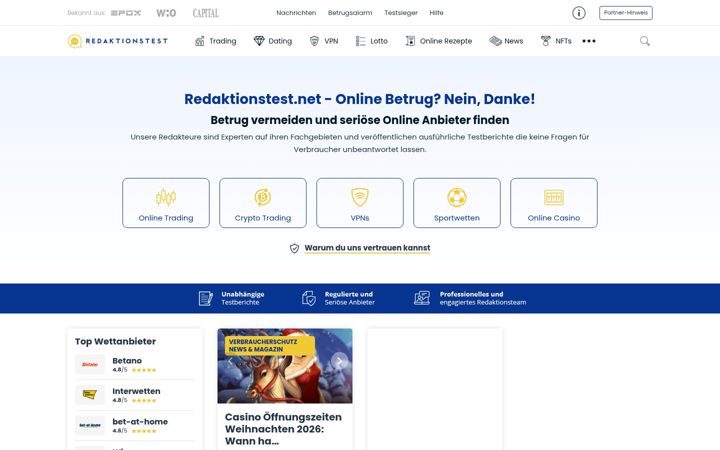Image resolution: width=720 pixels, height=450 pixels.
Task: Click the soccer ball Sportwetten icon
Action: 457,197
